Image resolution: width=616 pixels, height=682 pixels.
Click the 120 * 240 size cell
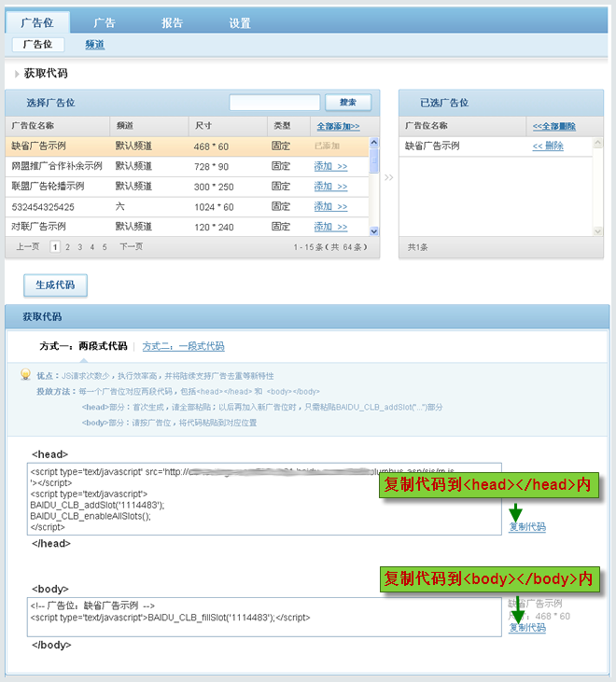pos(214,227)
